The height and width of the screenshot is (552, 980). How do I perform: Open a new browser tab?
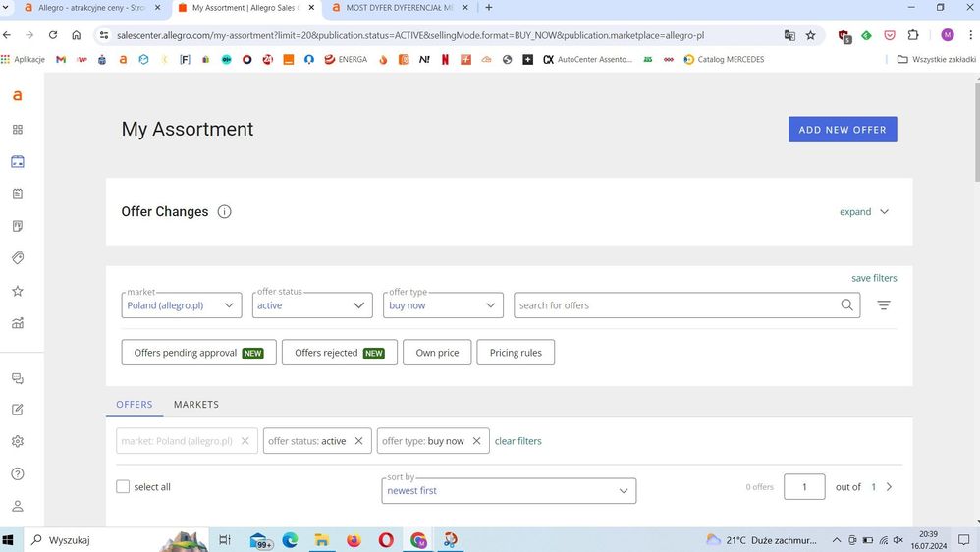tap(489, 8)
